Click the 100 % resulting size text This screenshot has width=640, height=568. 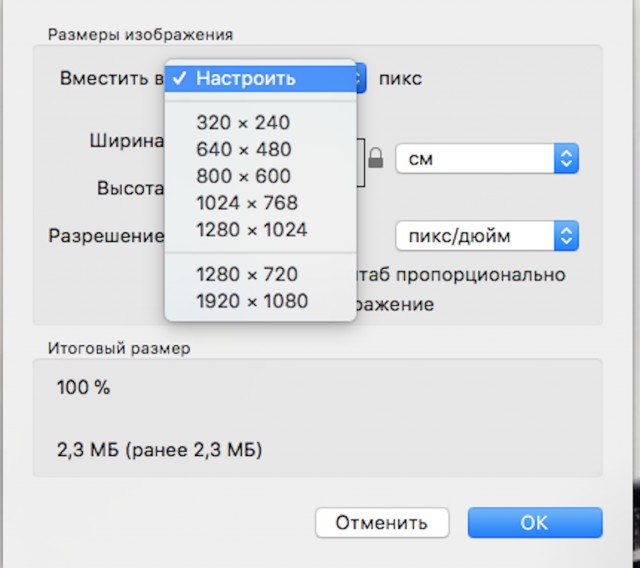[84, 388]
